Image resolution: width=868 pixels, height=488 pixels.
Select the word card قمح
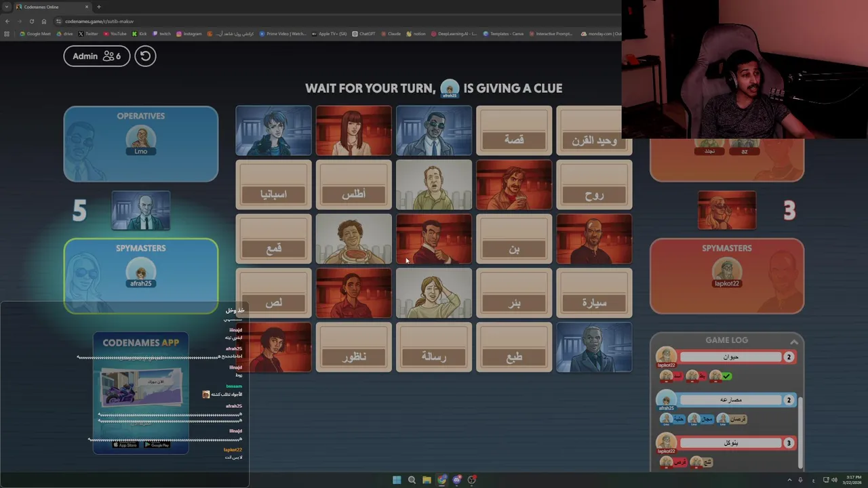[x=273, y=239]
